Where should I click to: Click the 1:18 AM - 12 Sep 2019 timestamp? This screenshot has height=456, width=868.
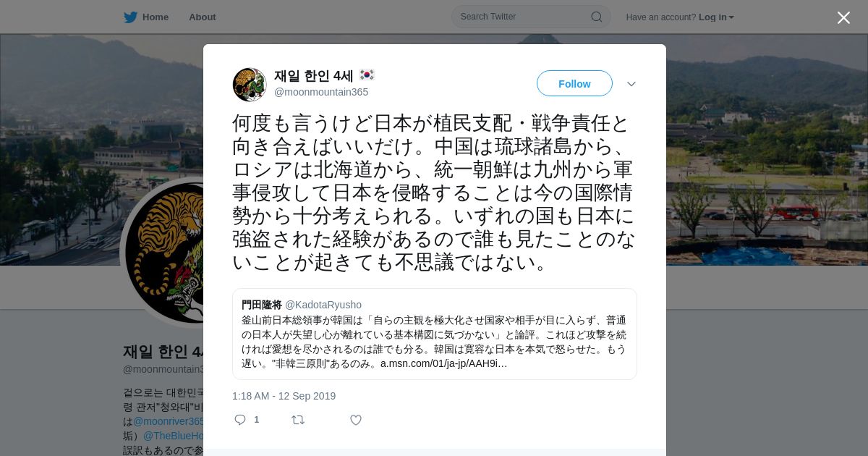click(284, 396)
